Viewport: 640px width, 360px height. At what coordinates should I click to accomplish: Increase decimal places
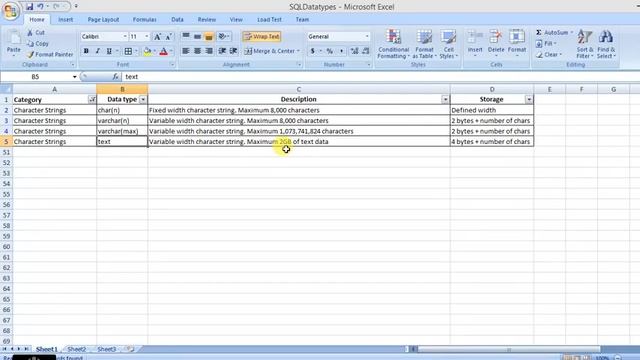(x=354, y=51)
